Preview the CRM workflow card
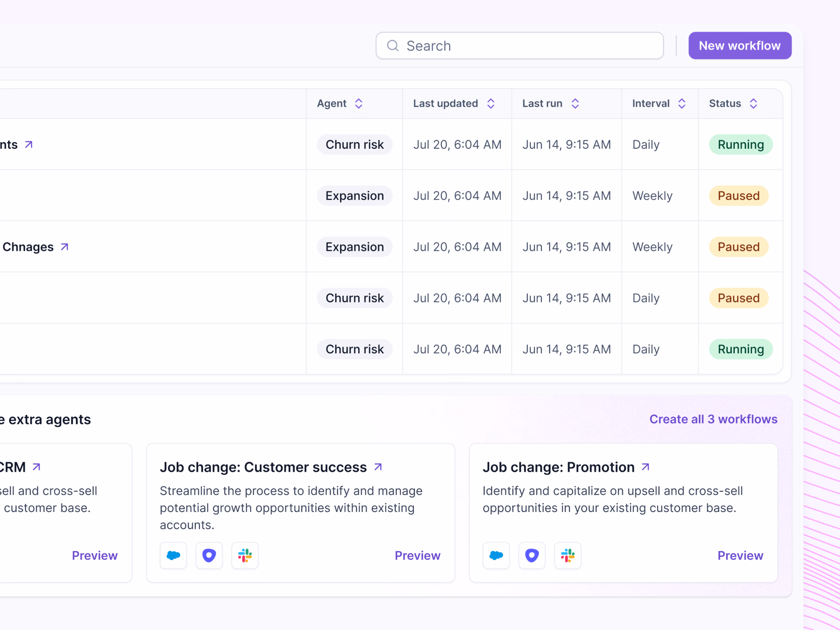Viewport: 840px width, 630px height. click(95, 555)
